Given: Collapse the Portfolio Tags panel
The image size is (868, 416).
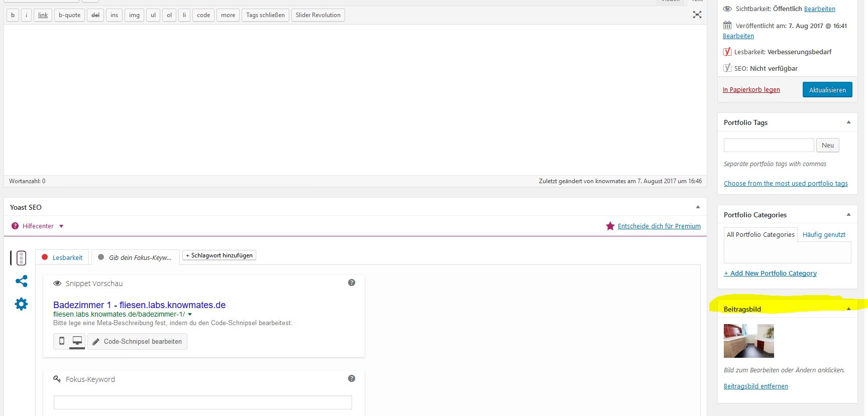Looking at the screenshot, I should click(x=848, y=122).
